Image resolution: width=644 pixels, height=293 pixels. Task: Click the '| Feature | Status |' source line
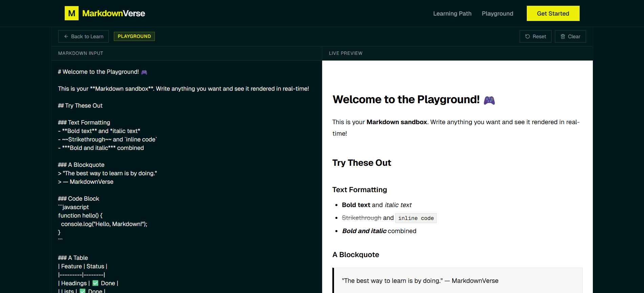tap(83, 266)
